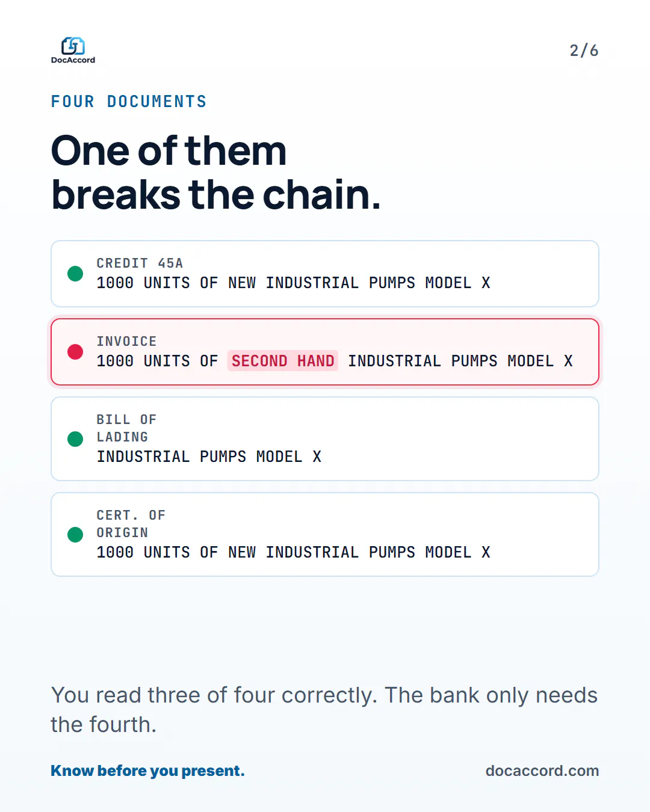Click the CREDIT 45A label text
650x812 pixels.
tap(140, 263)
